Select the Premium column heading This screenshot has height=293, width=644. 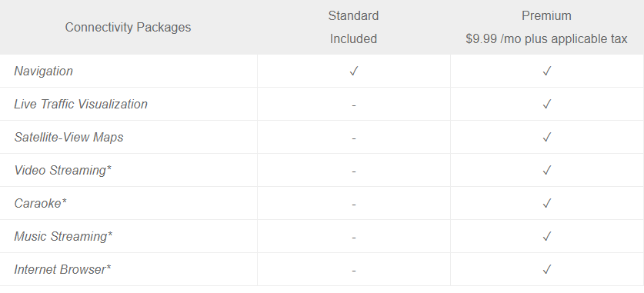[546, 16]
